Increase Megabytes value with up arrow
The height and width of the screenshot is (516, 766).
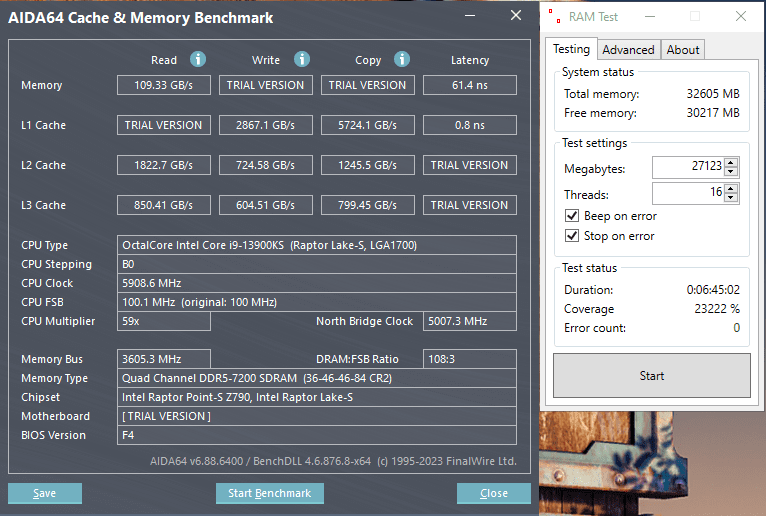point(731,163)
